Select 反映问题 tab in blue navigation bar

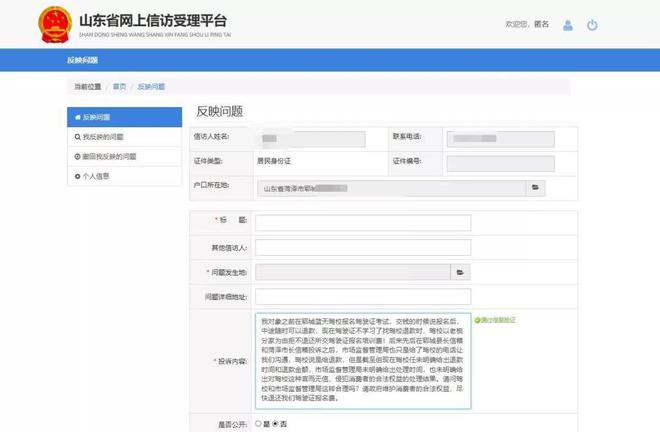click(84, 61)
